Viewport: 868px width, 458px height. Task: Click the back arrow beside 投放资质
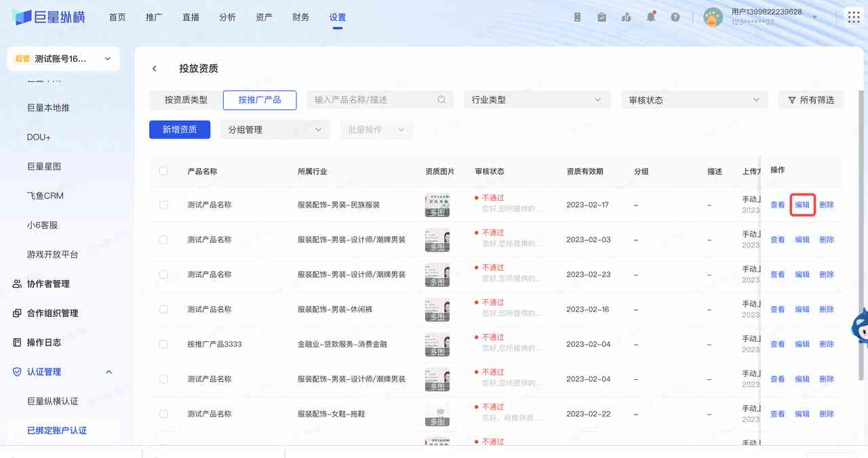coord(155,69)
